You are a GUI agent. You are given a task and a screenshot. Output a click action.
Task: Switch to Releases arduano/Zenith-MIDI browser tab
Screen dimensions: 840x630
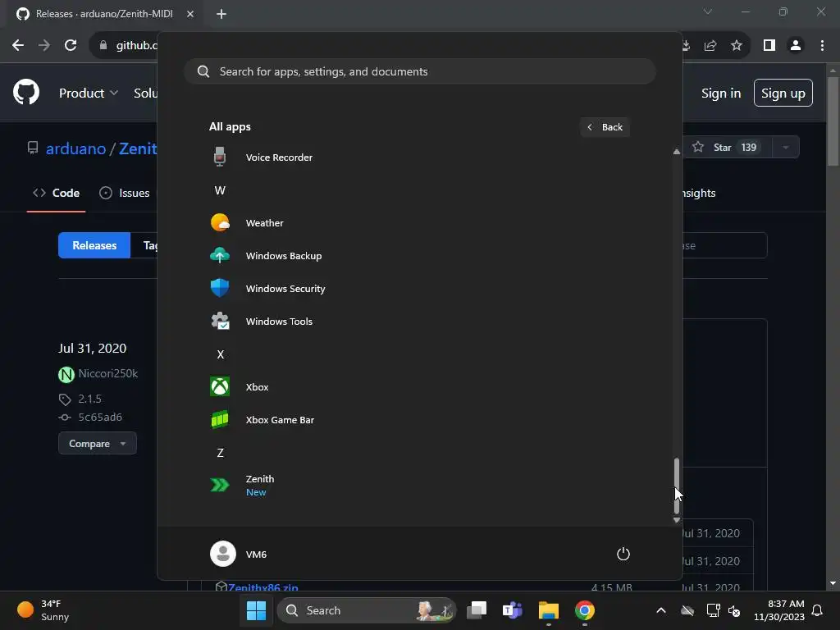(104, 14)
